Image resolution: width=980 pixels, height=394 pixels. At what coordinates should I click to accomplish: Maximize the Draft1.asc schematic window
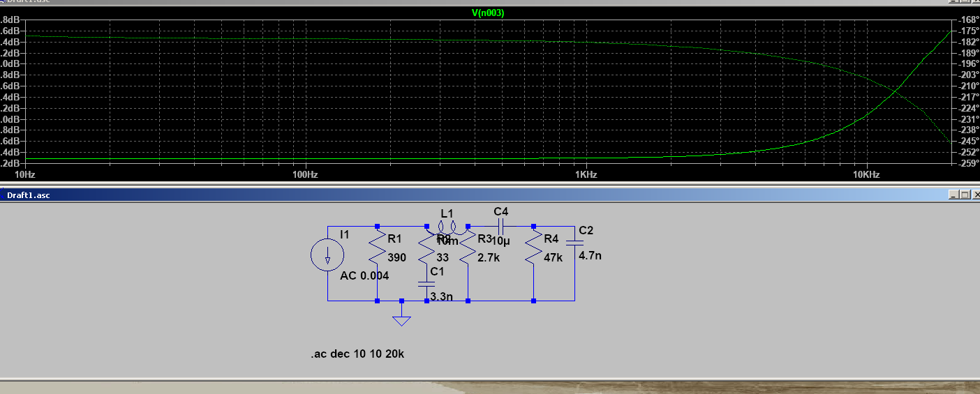(x=965, y=195)
